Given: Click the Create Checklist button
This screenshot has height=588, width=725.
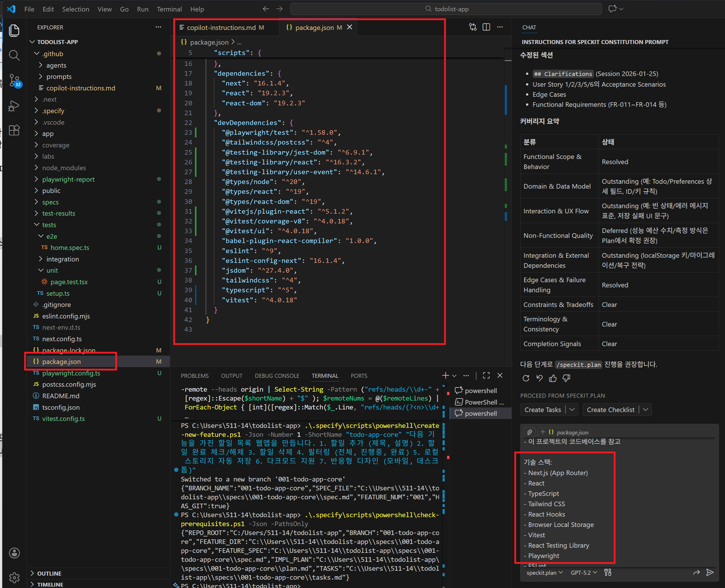Looking at the screenshot, I should tap(610, 410).
